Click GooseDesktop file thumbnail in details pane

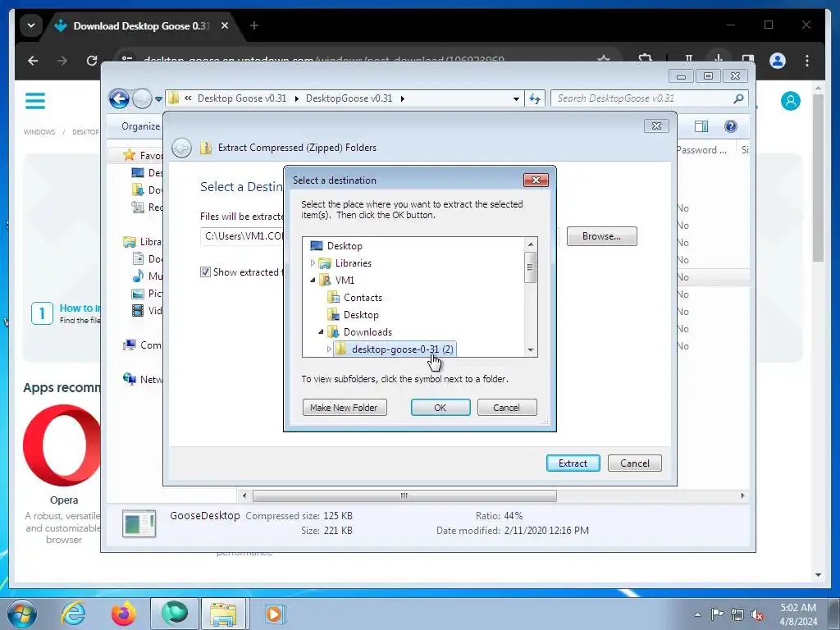(x=139, y=523)
